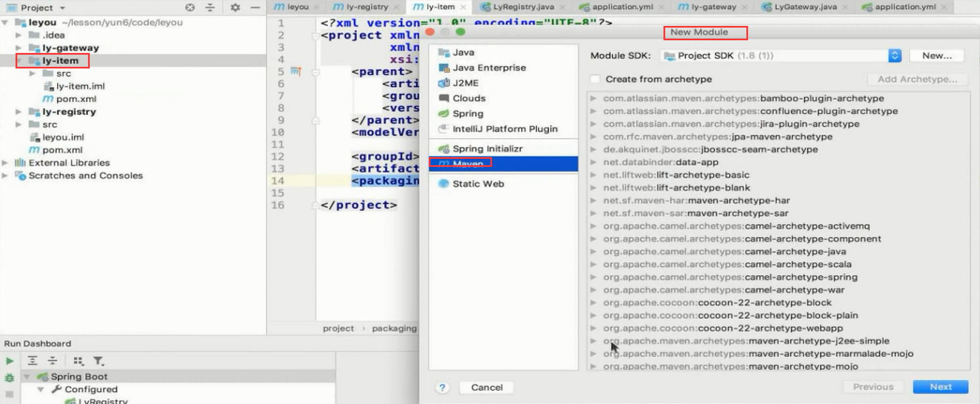Select camel-archetype-spring in archetype list
This screenshot has height=404, width=980.
(730, 277)
